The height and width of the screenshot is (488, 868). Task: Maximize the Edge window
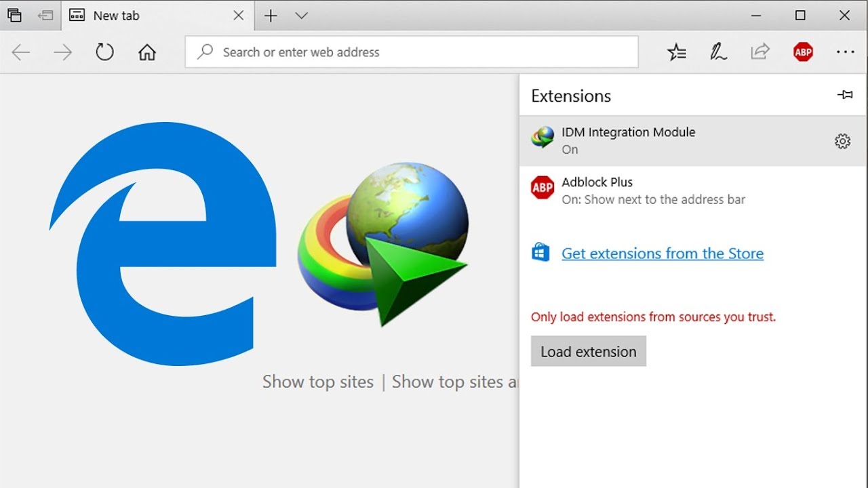pyautogui.click(x=800, y=16)
